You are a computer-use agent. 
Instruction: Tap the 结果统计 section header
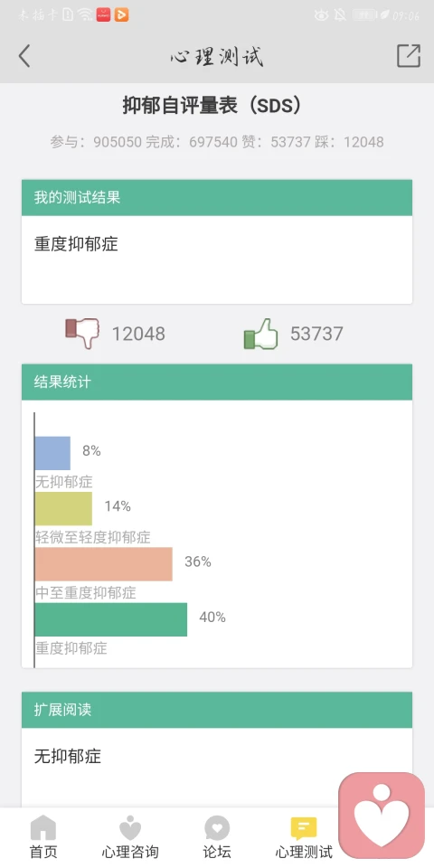click(x=217, y=382)
